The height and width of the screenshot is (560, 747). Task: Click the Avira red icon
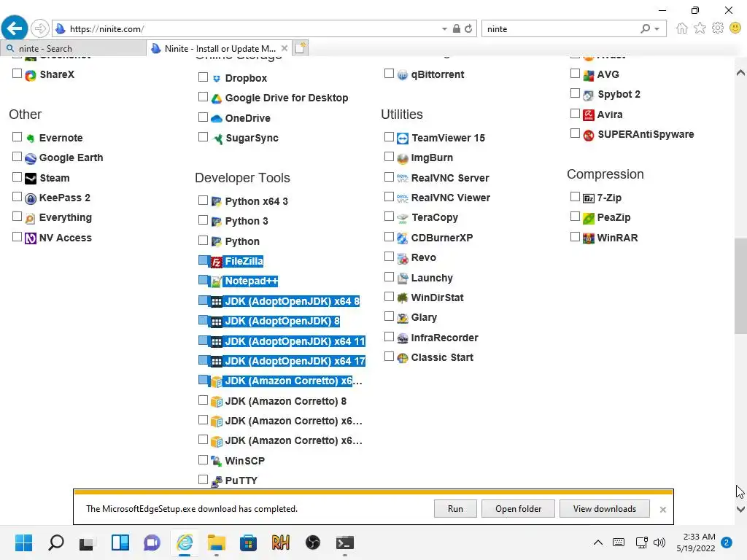click(589, 114)
